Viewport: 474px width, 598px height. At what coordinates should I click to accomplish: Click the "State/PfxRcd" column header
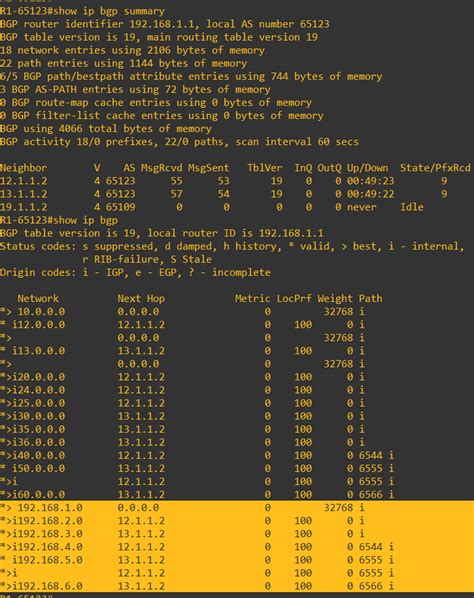click(x=435, y=168)
